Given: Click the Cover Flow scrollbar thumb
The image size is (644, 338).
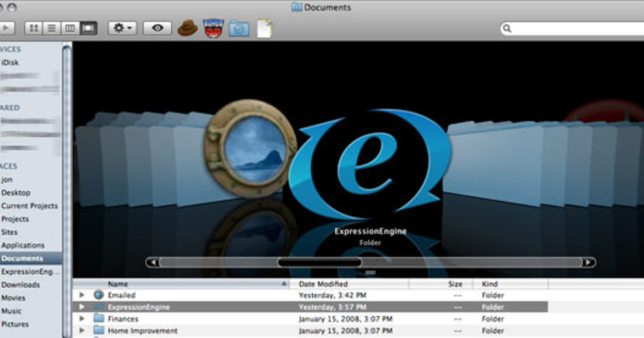Looking at the screenshot, I should pyautogui.click(x=319, y=262).
